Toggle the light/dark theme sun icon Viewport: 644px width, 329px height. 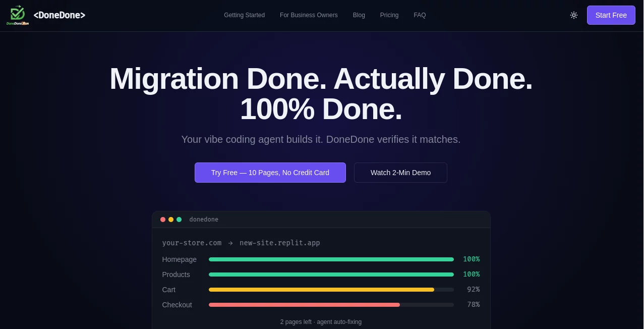tap(574, 15)
